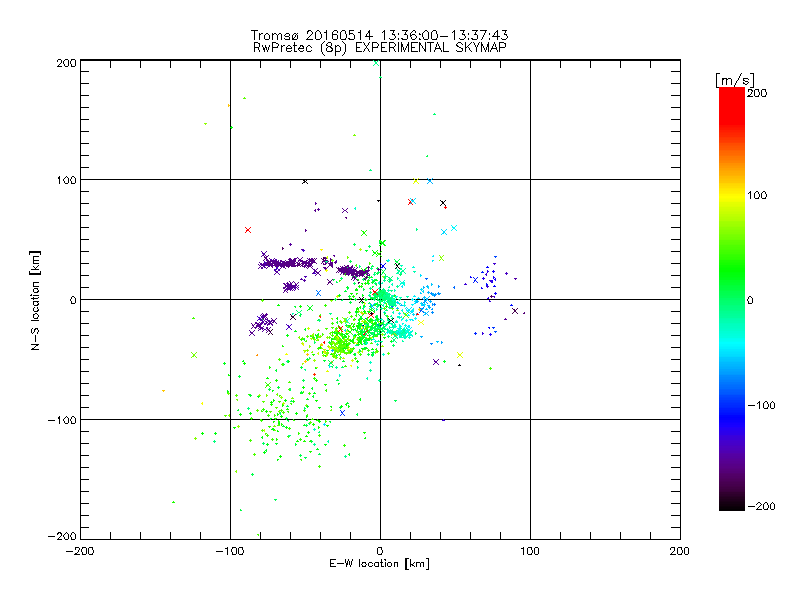The width and height of the screenshot is (800, 600).
Task: Click the 'E-W location [km]' axis label
Action: click(379, 563)
